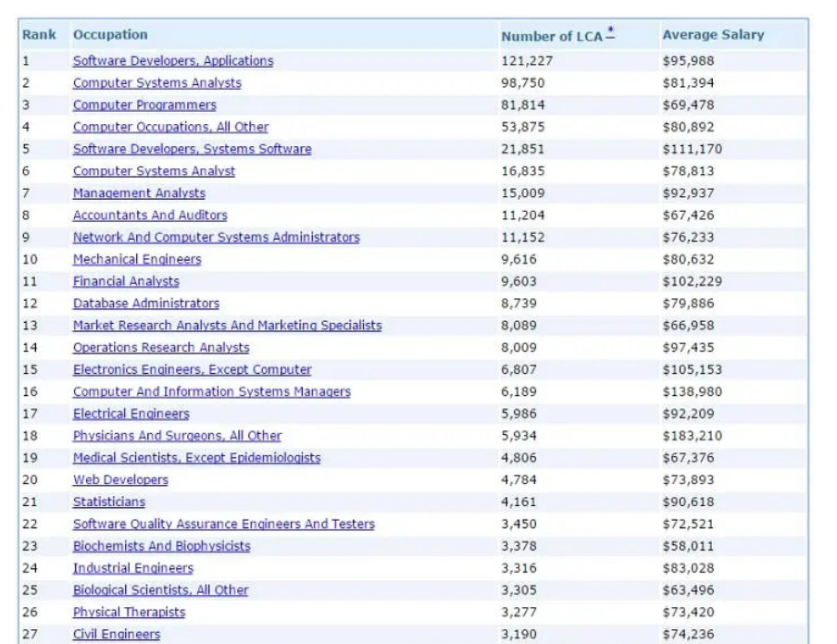Open the Database Administrators link
This screenshot has width=837, height=644.
coord(146,303)
